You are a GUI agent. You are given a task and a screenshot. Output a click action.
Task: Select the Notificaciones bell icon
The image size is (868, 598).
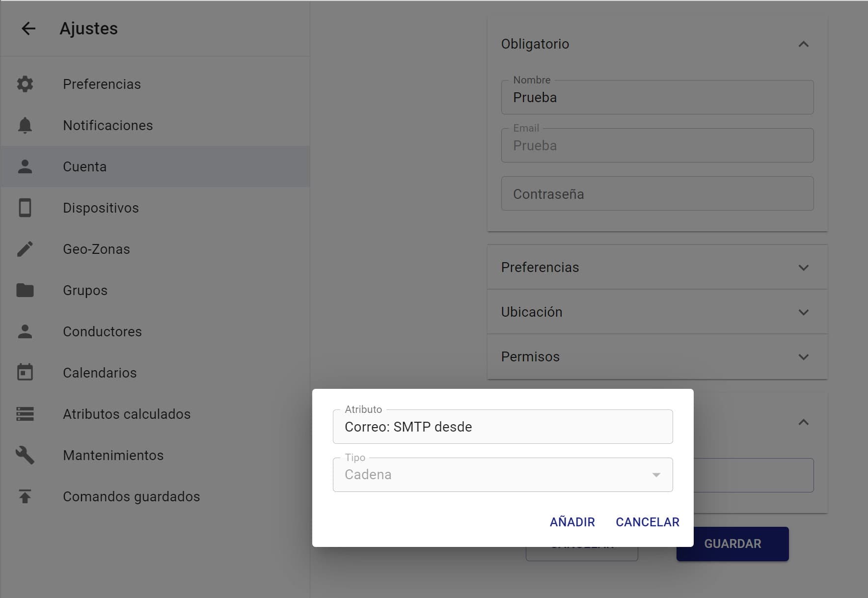click(25, 125)
